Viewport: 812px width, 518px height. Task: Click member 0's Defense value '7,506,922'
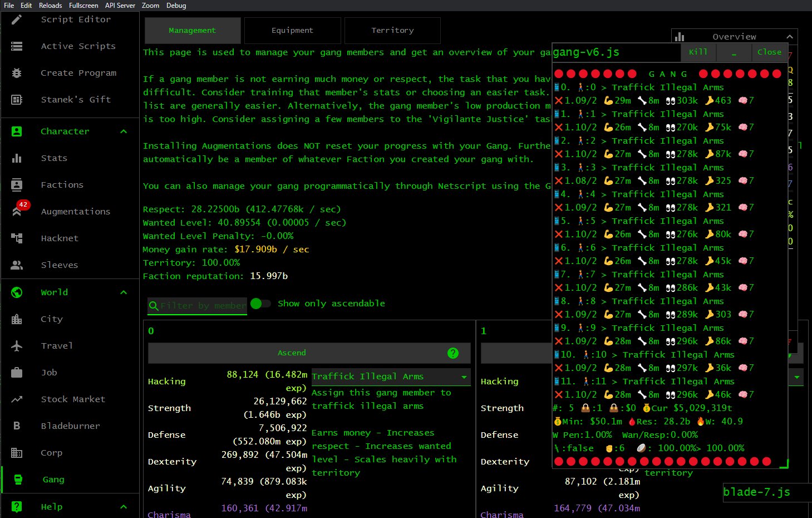click(283, 428)
